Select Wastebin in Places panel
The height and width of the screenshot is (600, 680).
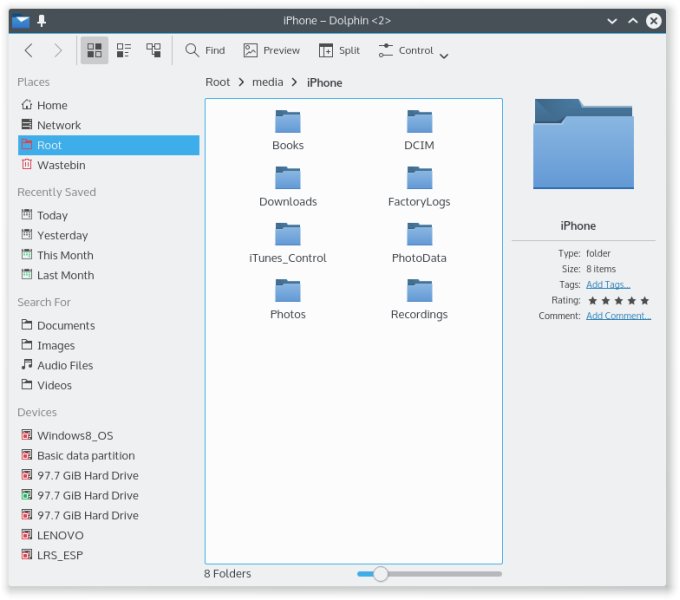pyautogui.click(x=61, y=165)
